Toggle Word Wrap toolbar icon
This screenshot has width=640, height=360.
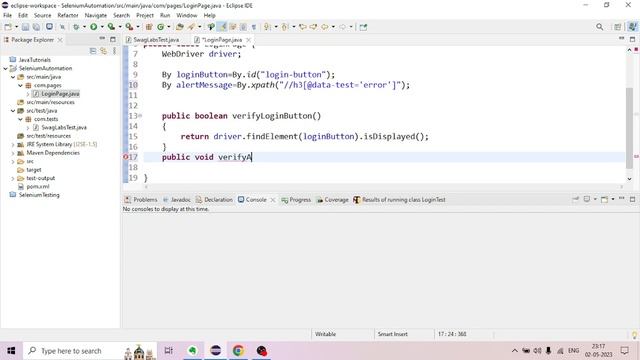point(233,27)
